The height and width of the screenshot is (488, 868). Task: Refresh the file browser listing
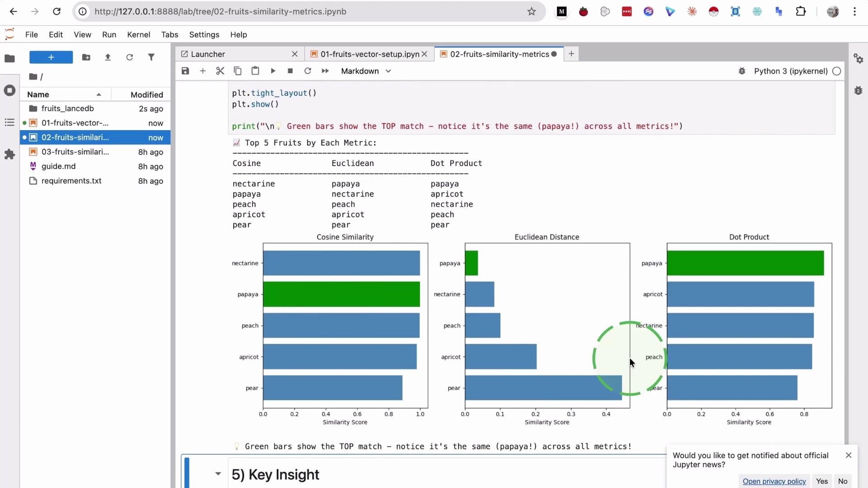129,57
